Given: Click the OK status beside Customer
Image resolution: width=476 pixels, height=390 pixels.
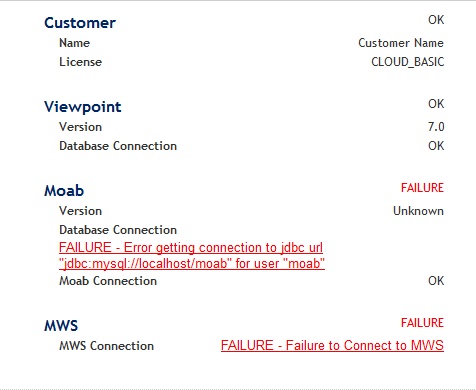Looking at the screenshot, I should point(436,20).
